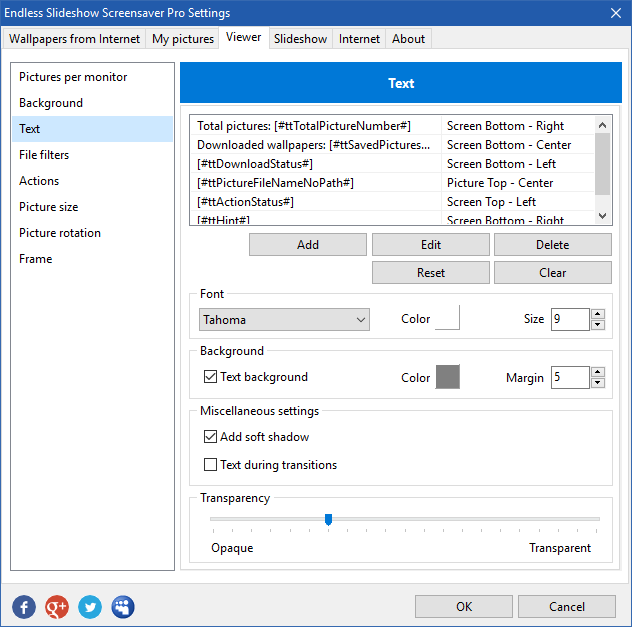This screenshot has height=627, width=632.
Task: Select Text in the sidebar list
Action: click(92, 129)
